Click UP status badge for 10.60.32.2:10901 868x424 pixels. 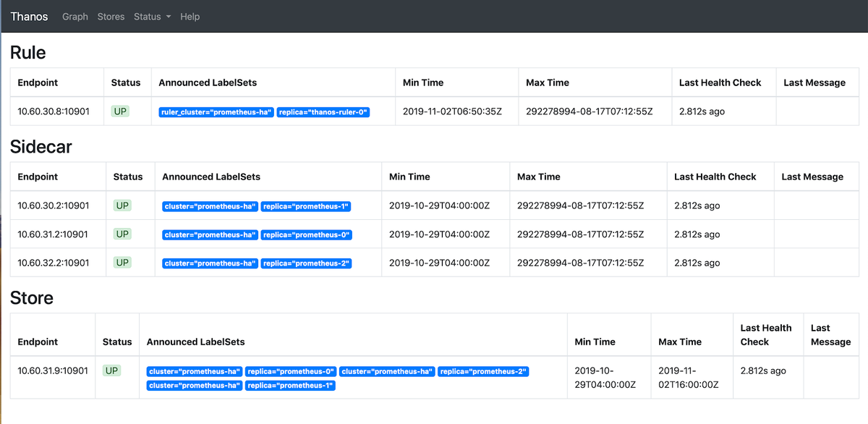pyautogui.click(x=122, y=262)
